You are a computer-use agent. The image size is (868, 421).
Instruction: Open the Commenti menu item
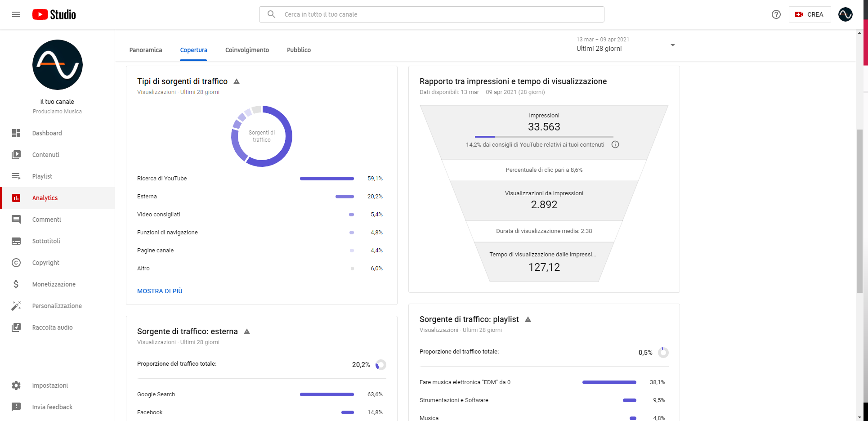58,219
